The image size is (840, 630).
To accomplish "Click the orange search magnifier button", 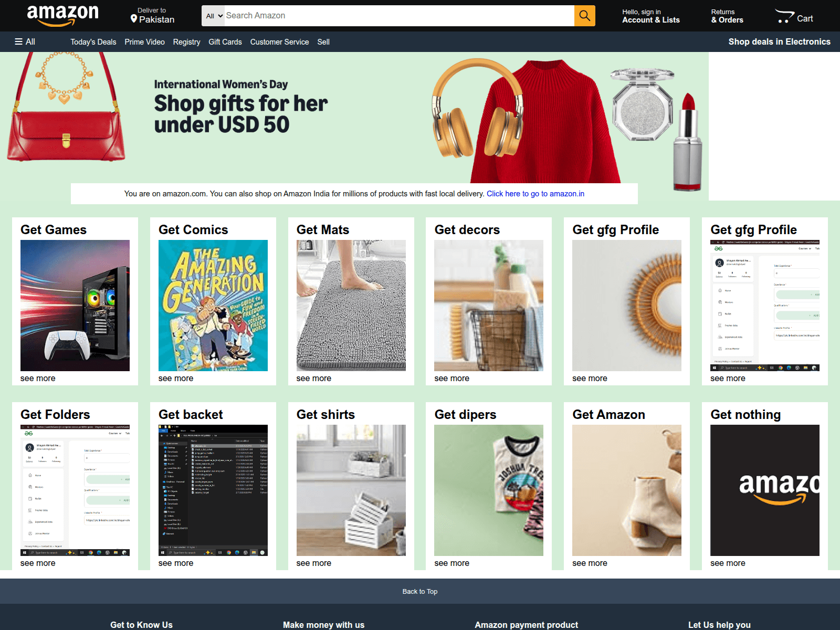I will point(584,16).
